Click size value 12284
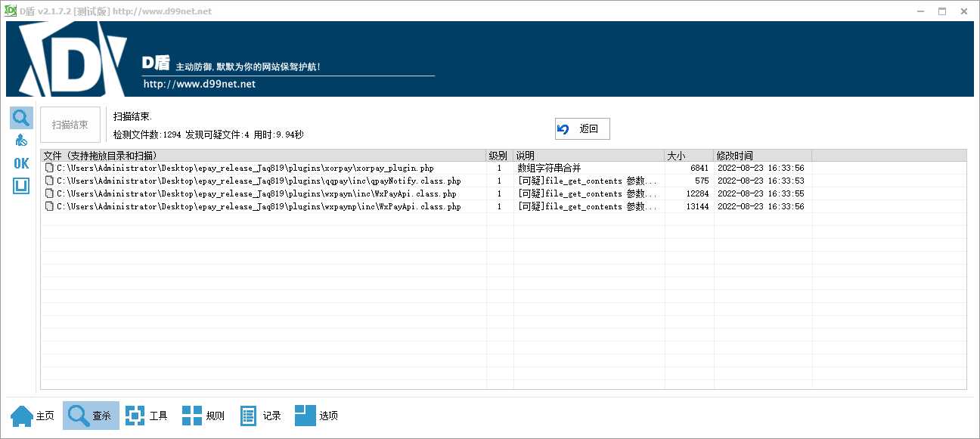This screenshot has width=980, height=439. 697,193
